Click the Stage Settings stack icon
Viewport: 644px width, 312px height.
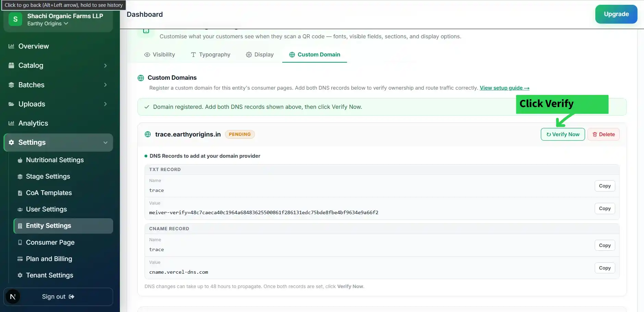click(20, 177)
